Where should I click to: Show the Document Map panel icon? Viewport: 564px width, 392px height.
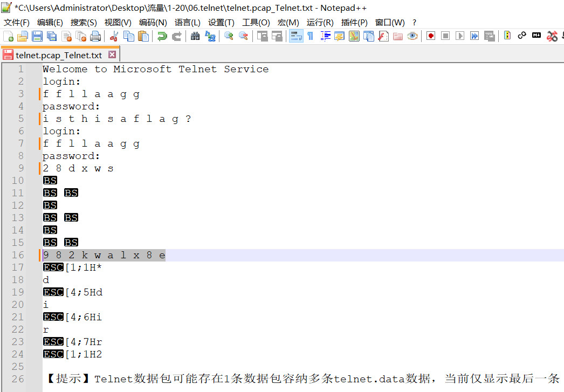tap(354, 36)
